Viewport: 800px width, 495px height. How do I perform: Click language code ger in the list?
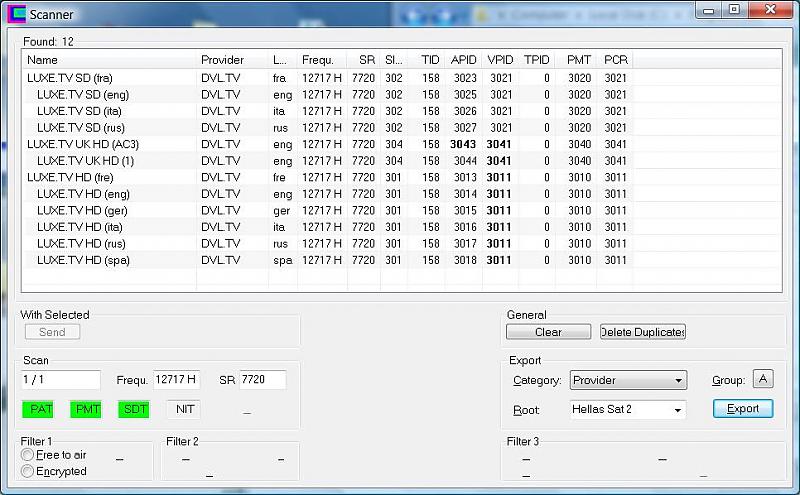click(281, 211)
